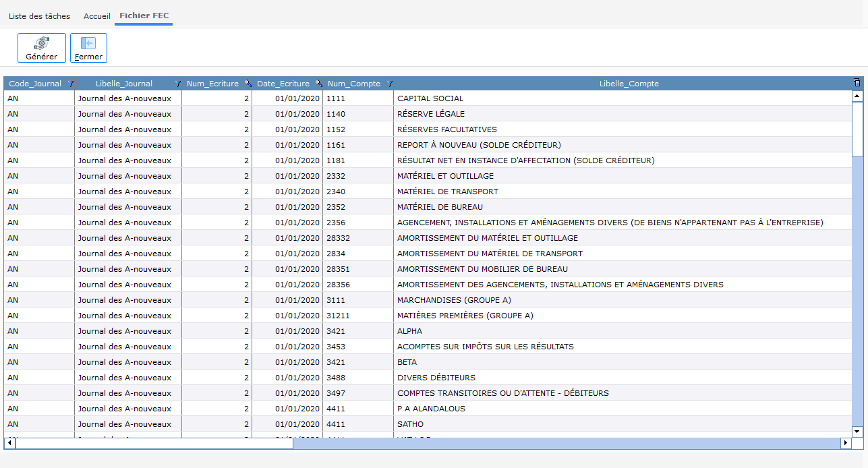Click account number 28332 cell
Image resolution: width=868 pixels, height=468 pixels.
pyautogui.click(x=339, y=238)
